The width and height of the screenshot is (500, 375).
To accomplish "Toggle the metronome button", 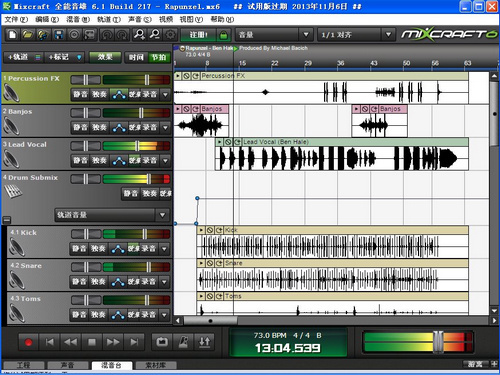I will (x=183, y=342).
